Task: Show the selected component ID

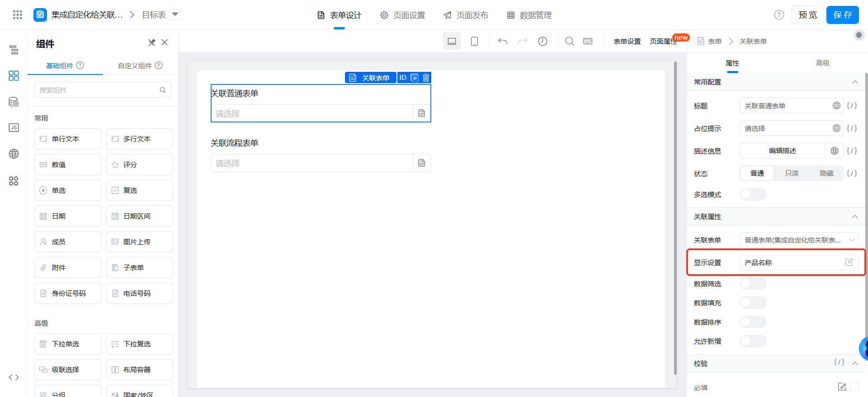Action: pyautogui.click(x=403, y=78)
